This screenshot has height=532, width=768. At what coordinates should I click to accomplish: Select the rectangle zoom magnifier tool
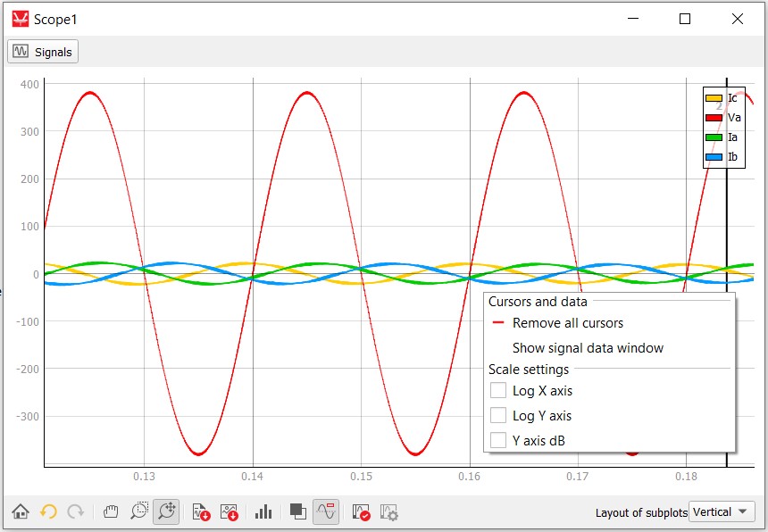[139, 512]
